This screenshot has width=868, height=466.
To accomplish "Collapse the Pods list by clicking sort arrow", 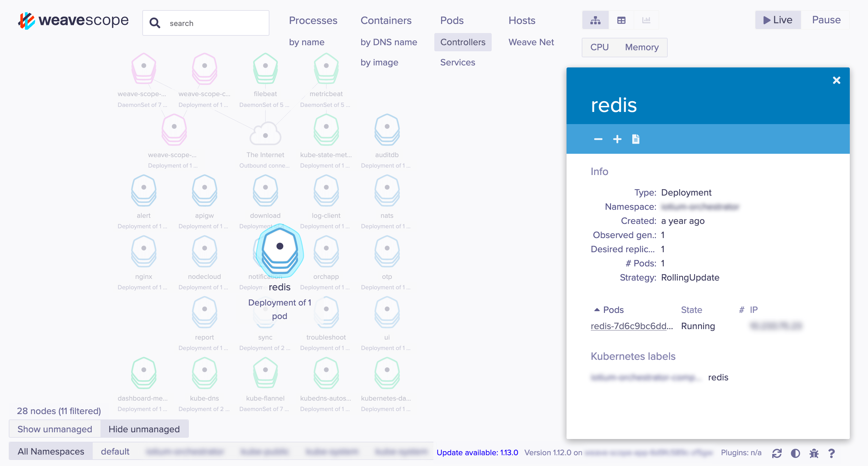I will pos(596,309).
